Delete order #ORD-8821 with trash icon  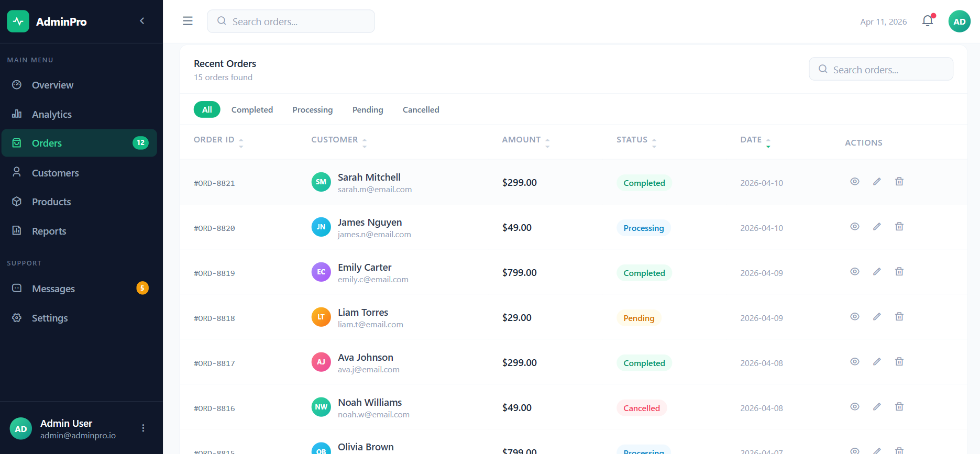coord(899,182)
